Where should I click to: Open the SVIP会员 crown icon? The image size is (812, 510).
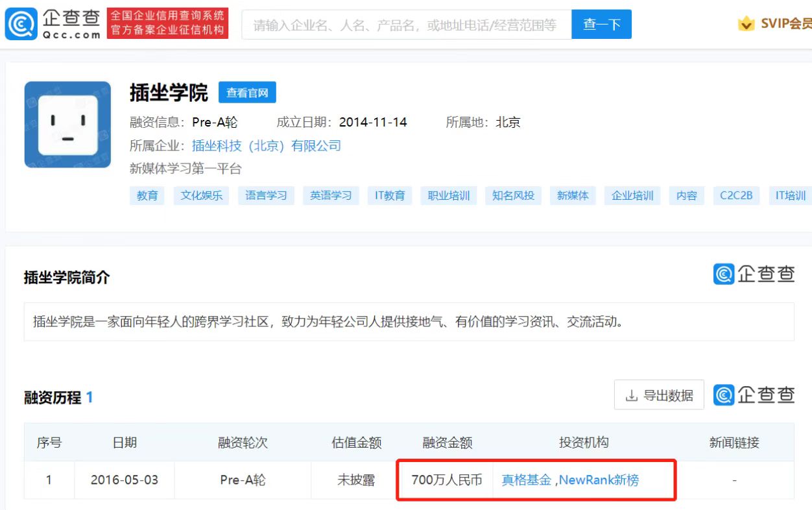[x=746, y=24]
